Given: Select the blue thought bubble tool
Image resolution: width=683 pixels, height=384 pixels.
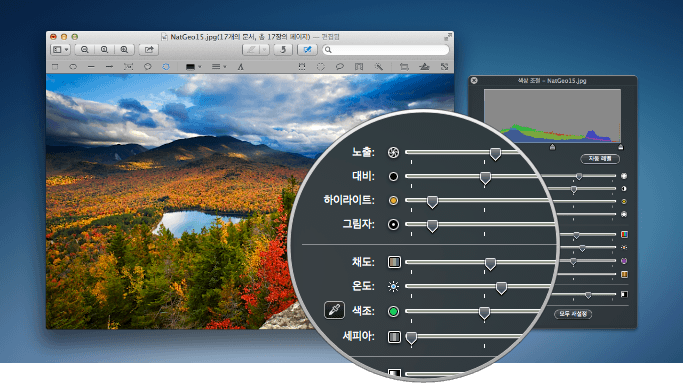Looking at the screenshot, I should pos(166,67).
